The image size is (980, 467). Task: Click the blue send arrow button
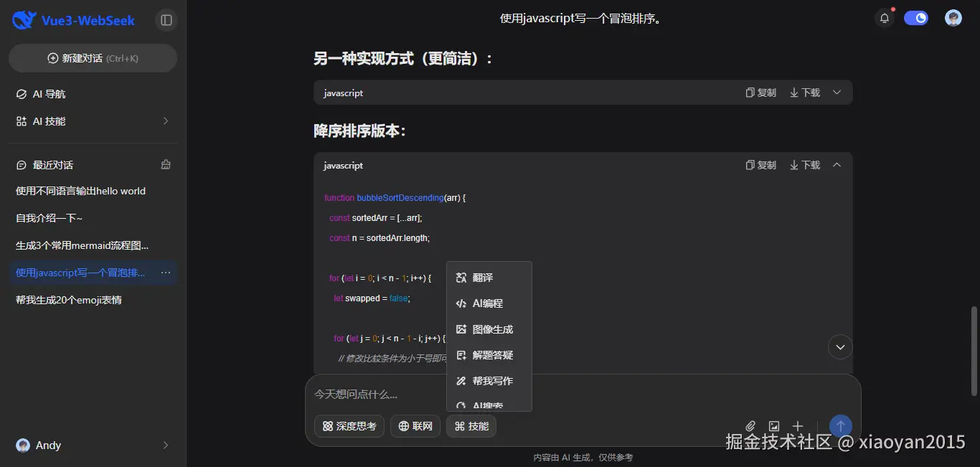pos(839,425)
